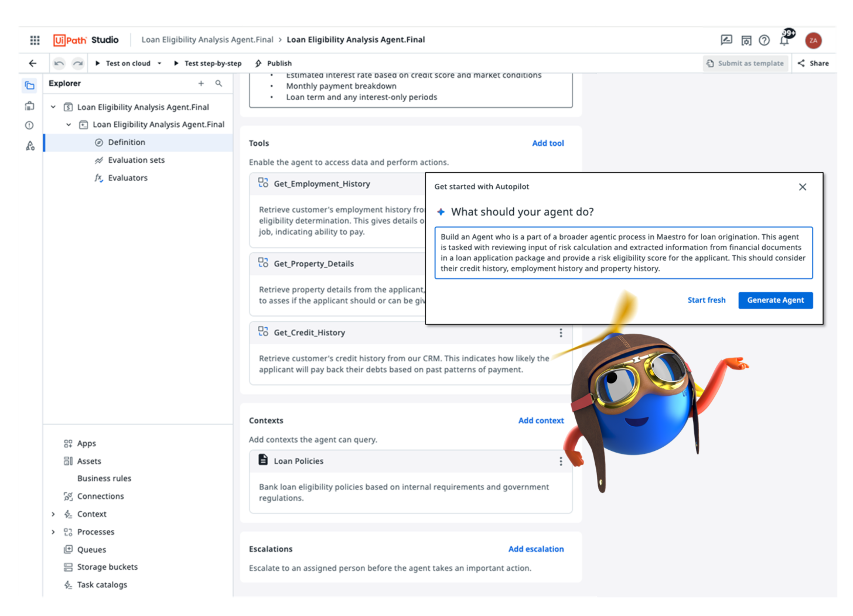Image resolution: width=853 pixels, height=616 pixels.
Task: Click the search icon in Explorer
Action: point(219,84)
